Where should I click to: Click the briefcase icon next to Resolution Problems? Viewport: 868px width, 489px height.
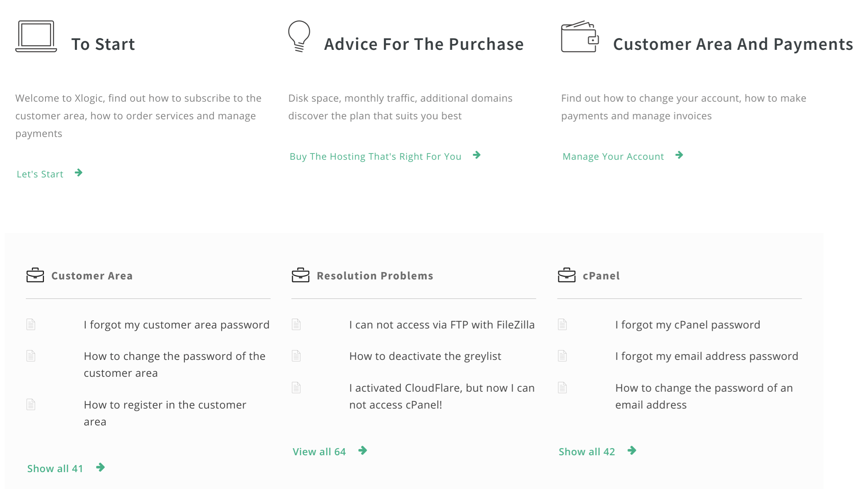(300, 275)
